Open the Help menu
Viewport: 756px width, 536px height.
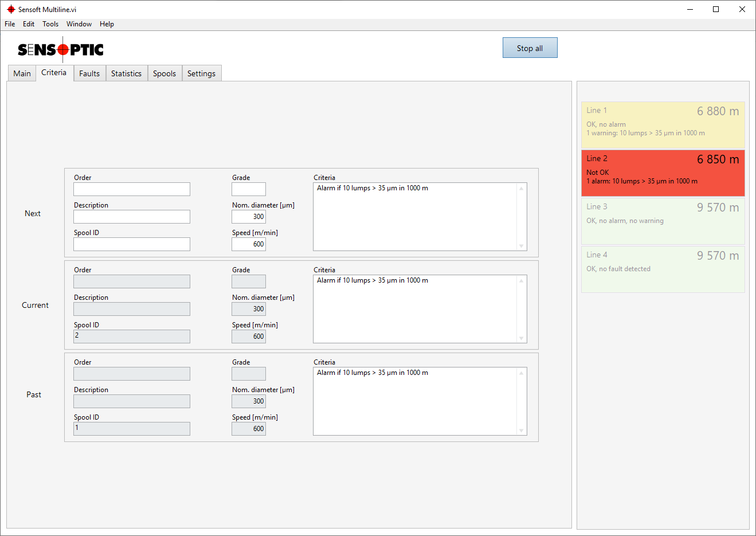pyautogui.click(x=107, y=24)
